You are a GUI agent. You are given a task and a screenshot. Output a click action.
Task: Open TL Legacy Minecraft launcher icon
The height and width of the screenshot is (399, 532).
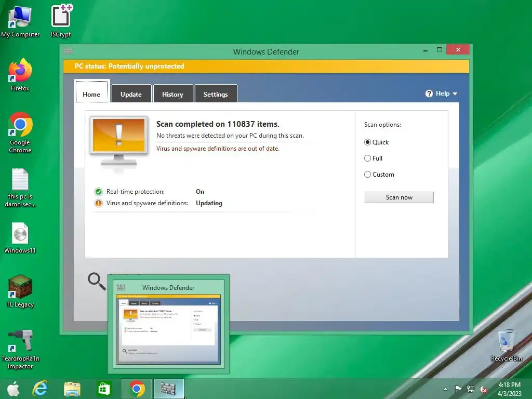point(20,291)
